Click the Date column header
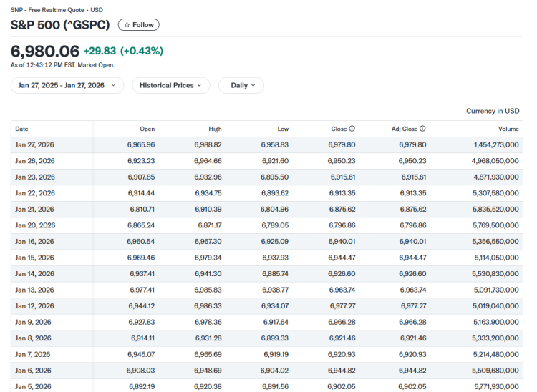537x392 pixels. (22, 129)
